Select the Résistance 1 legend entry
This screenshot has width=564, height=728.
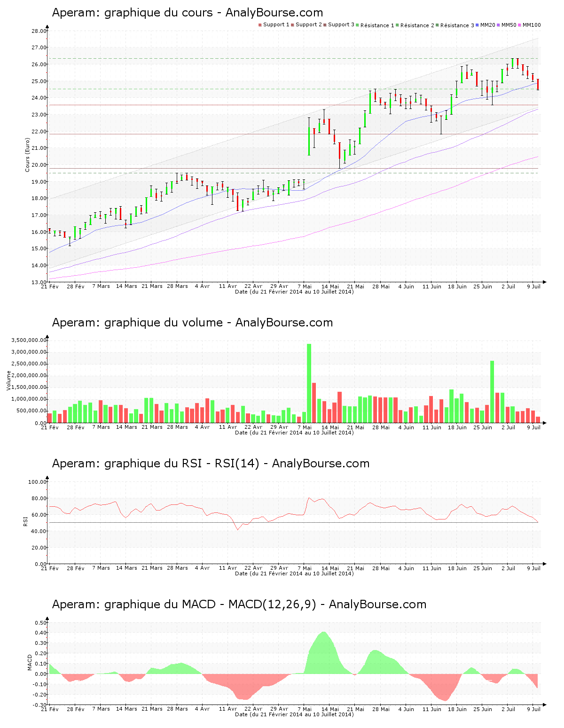376,25
